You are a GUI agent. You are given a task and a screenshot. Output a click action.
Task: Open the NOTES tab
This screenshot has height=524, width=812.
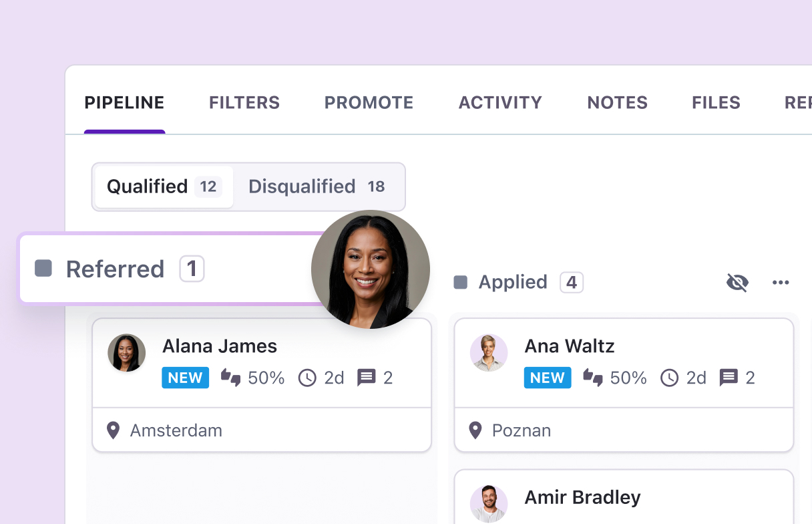click(617, 102)
